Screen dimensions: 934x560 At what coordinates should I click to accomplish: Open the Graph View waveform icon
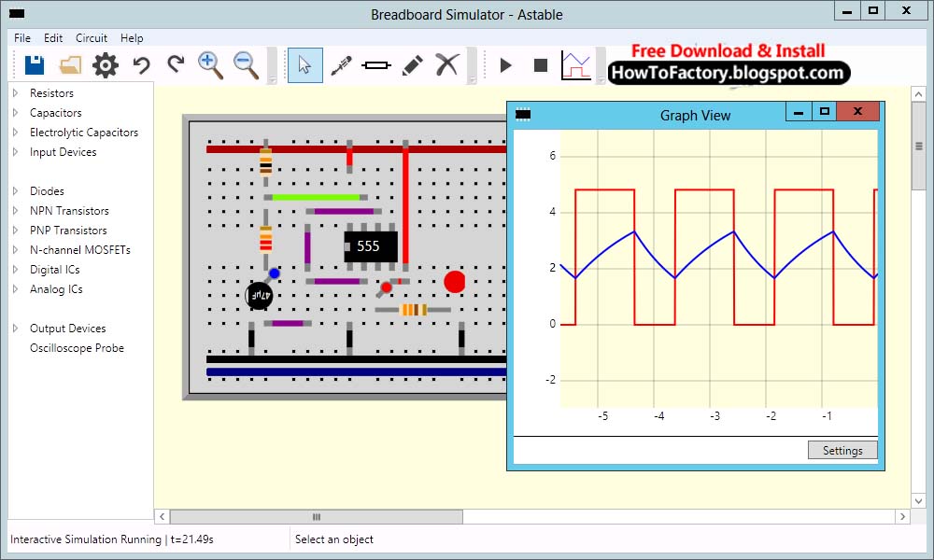coord(577,64)
